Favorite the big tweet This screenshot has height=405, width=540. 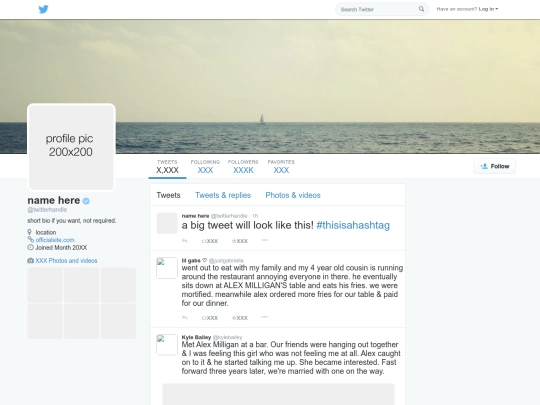click(240, 241)
